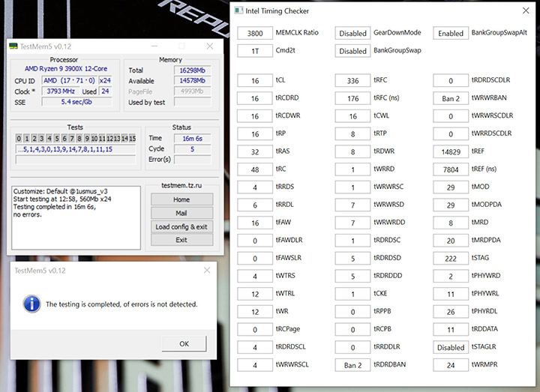Confirm the completion dialog with OK
540x392 pixels.
184,343
